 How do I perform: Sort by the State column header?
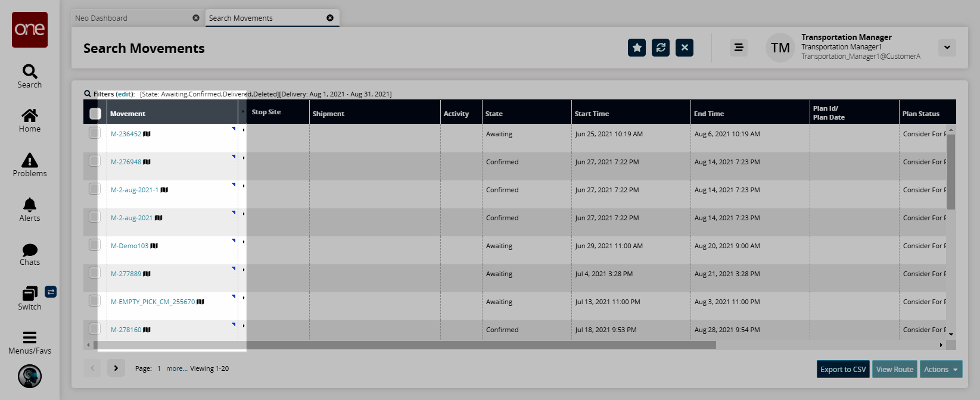[x=527, y=113]
